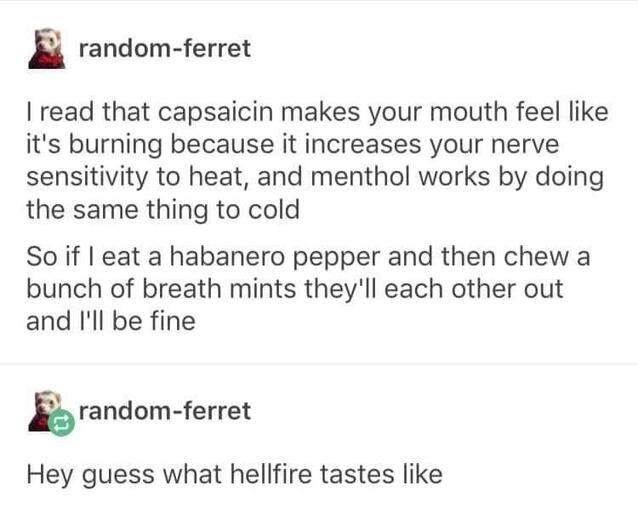Image resolution: width=638 pixels, height=520 pixels.
Task: Click the "Hey guess what hellfire tastes like" text
Action: click(x=234, y=473)
